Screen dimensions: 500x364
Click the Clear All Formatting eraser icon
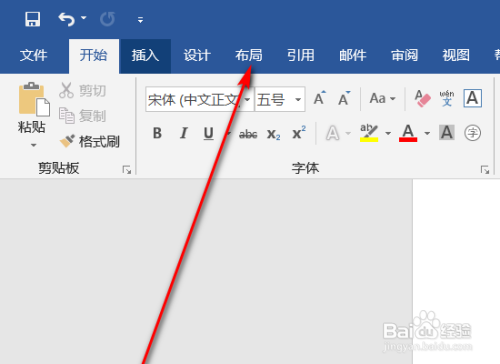pyautogui.click(x=422, y=99)
